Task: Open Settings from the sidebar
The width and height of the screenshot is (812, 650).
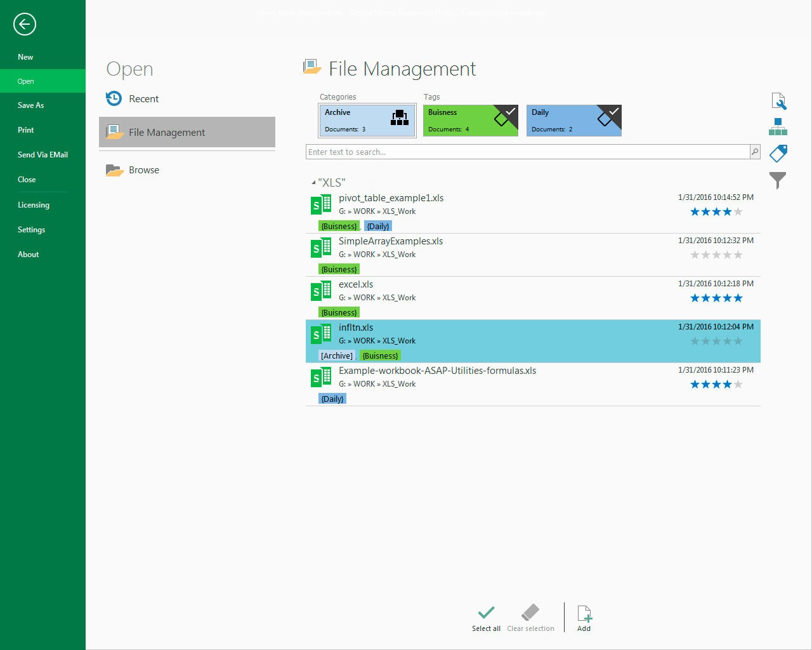Action: (x=31, y=230)
